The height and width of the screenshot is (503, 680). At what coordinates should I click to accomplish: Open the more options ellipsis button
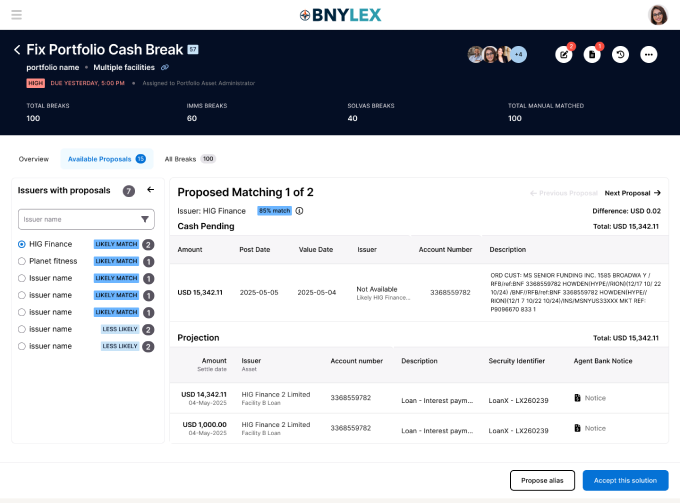coord(649,55)
